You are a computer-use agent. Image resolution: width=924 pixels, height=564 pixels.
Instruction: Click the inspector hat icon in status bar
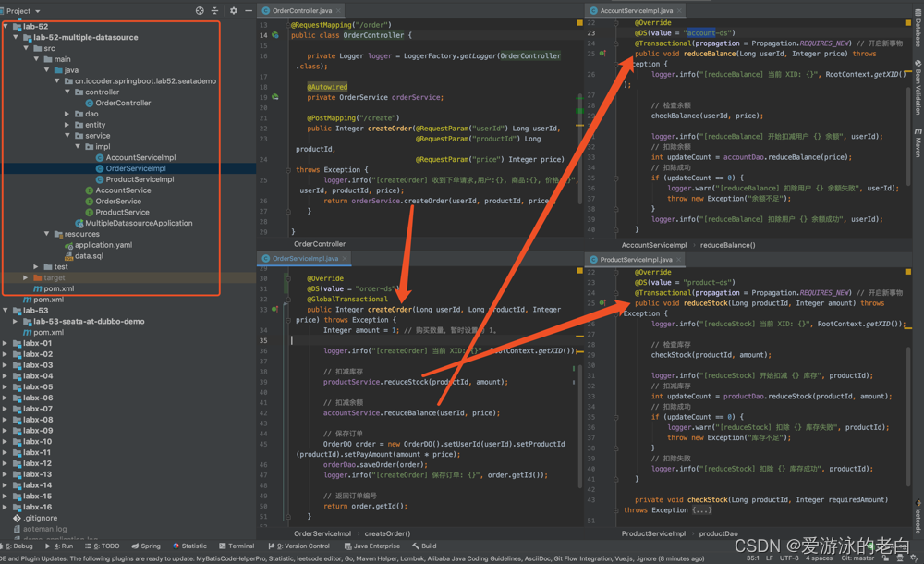click(x=900, y=558)
